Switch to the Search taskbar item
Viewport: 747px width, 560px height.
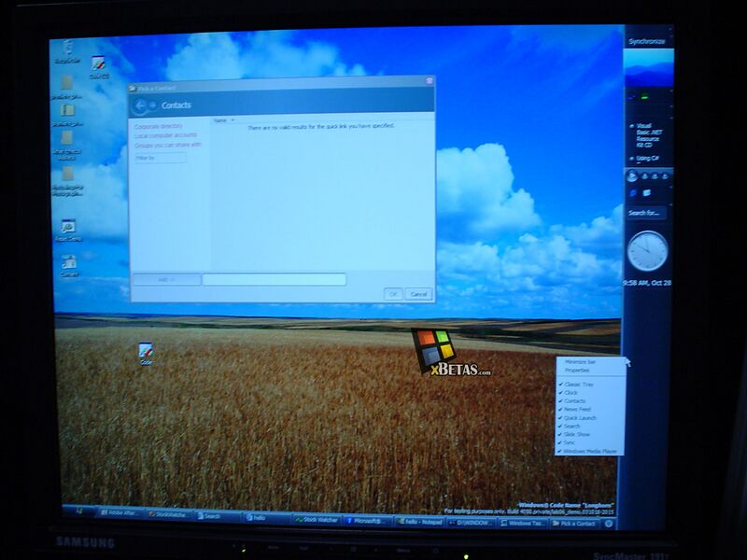coord(218,516)
